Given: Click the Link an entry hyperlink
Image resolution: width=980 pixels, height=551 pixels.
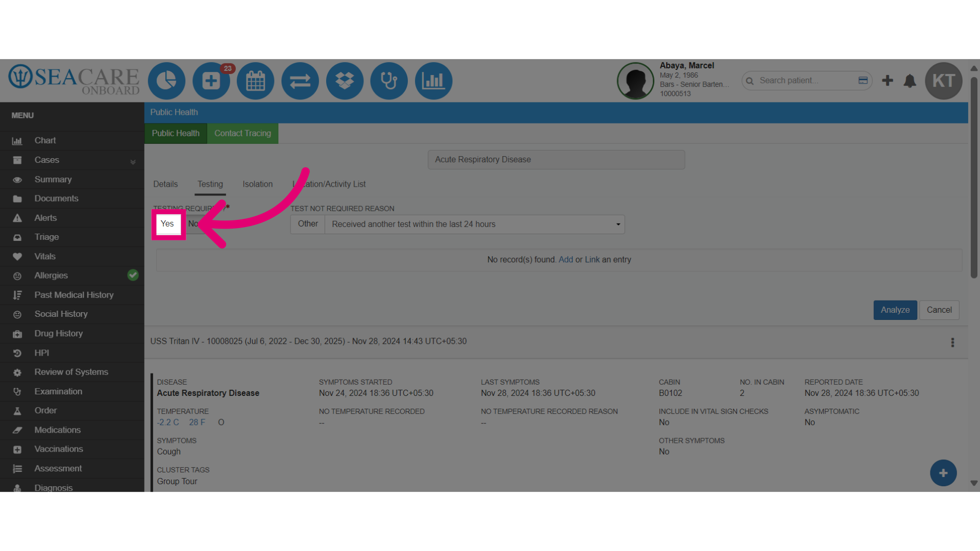Looking at the screenshot, I should (x=592, y=260).
